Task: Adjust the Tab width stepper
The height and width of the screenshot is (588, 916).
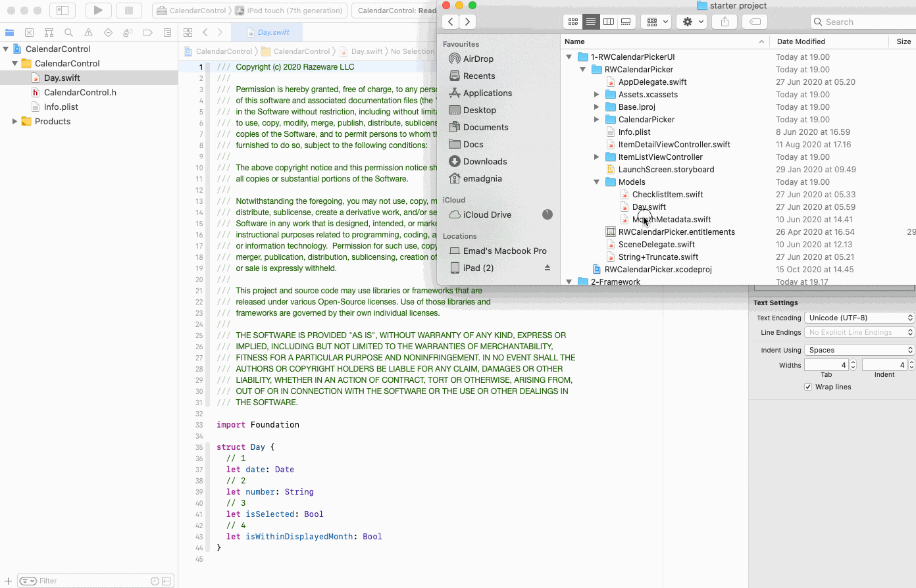Action: click(853, 365)
